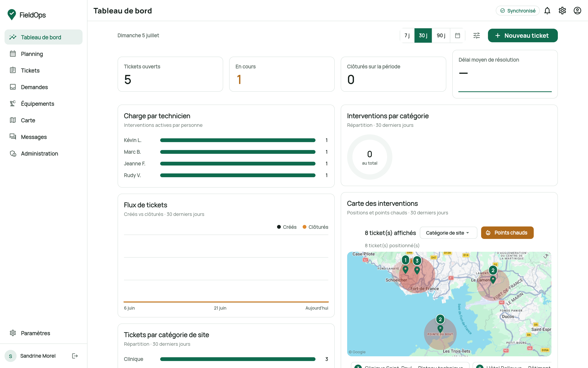Click the map pin at Pointe du Bout
The height and width of the screenshot is (368, 588).
tap(440, 329)
